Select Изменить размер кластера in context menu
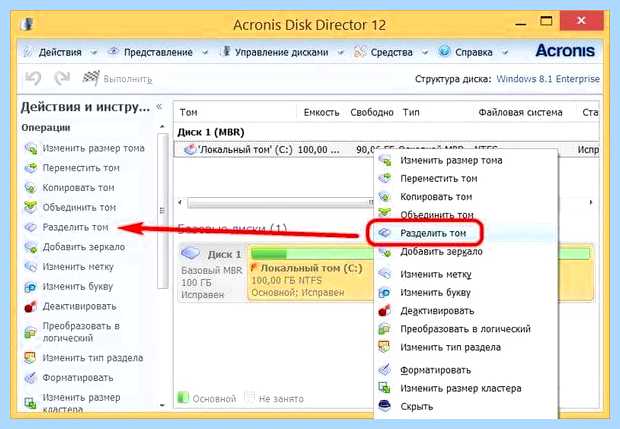 [x=466, y=388]
